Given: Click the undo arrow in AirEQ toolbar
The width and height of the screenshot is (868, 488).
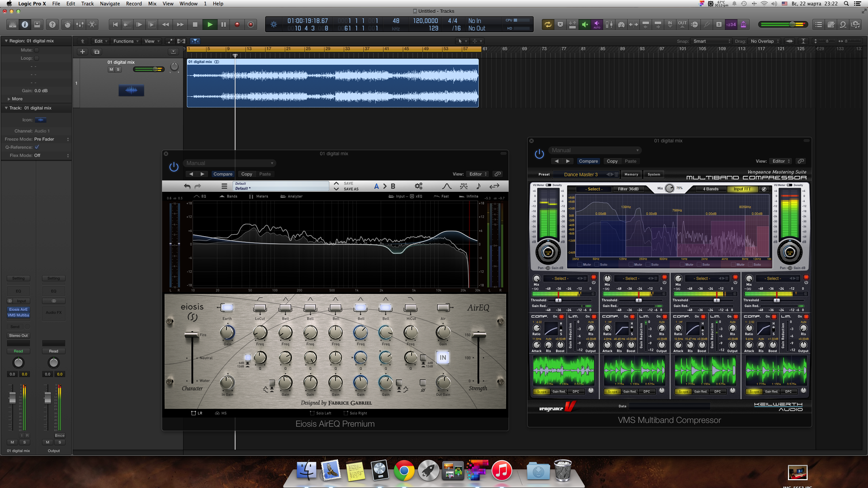Looking at the screenshot, I should pos(187,186).
